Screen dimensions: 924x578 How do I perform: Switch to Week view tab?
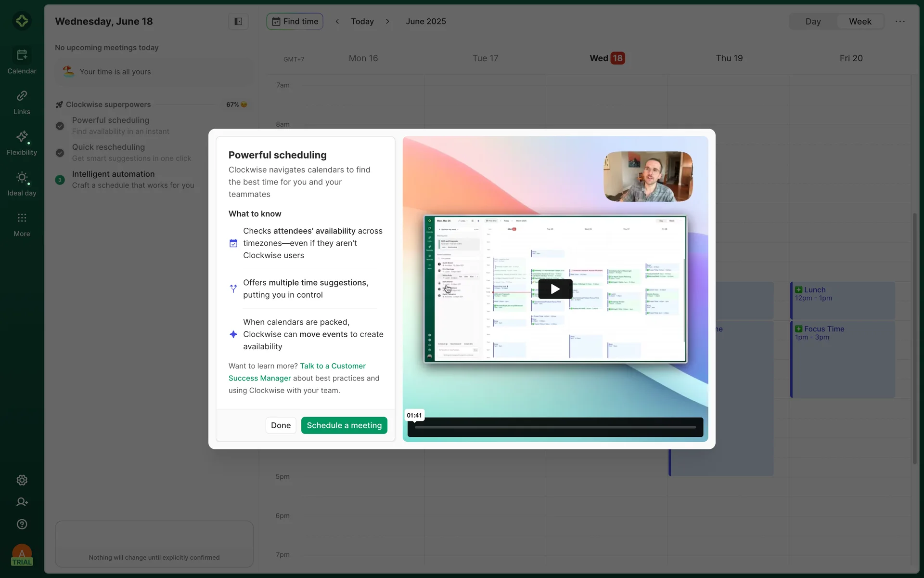pos(860,21)
